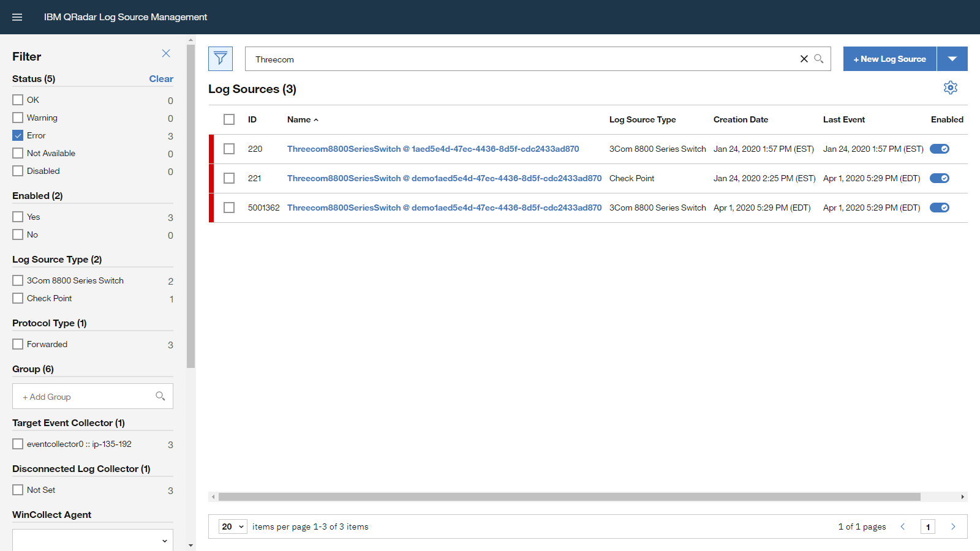Go to the next page with the right arrow
Screen dimensions: 980x551
(953, 527)
